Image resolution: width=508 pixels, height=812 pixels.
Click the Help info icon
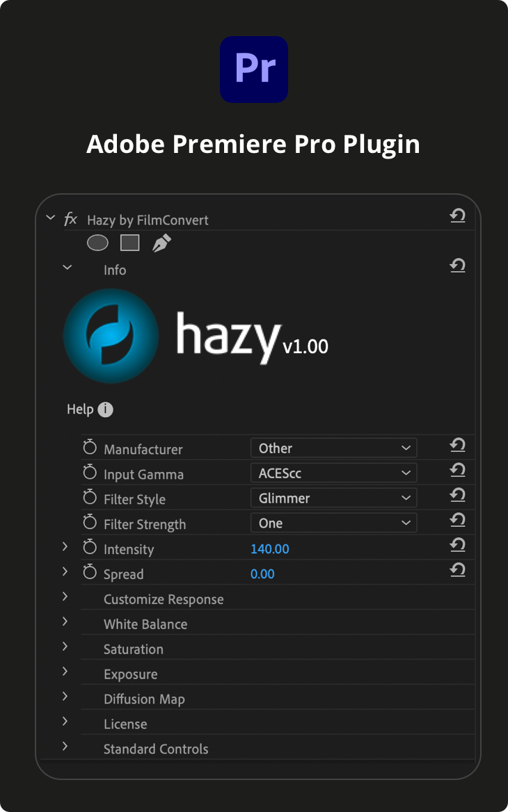pos(106,409)
